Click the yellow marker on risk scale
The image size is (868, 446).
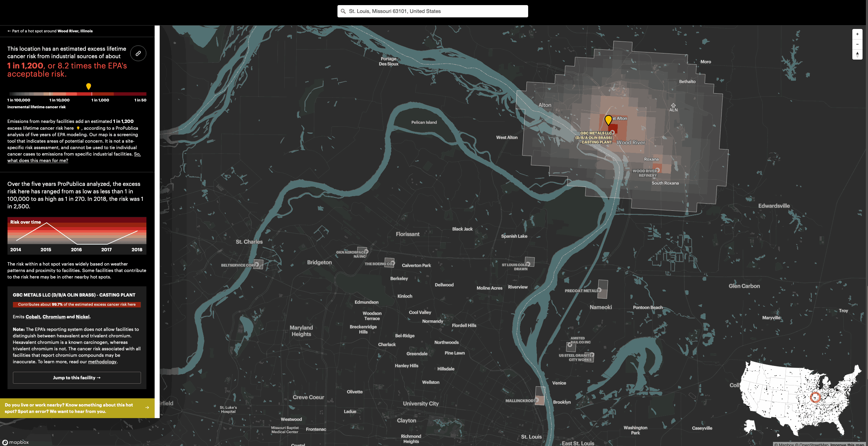click(89, 86)
